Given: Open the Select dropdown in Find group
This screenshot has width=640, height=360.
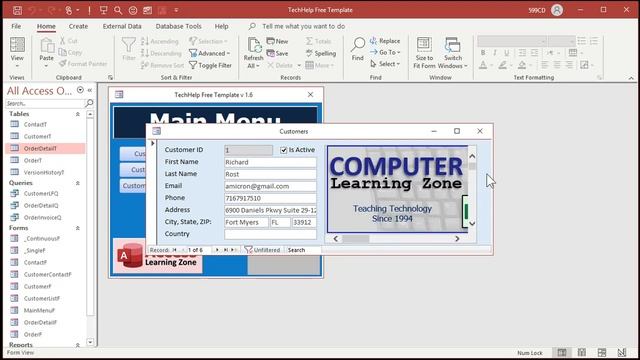Looking at the screenshot, I should click(385, 64).
